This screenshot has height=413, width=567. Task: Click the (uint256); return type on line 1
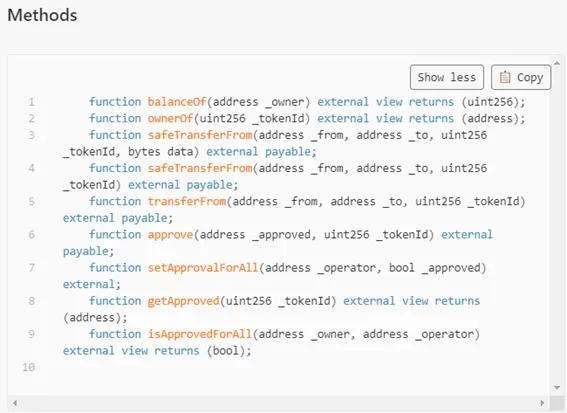pos(493,102)
